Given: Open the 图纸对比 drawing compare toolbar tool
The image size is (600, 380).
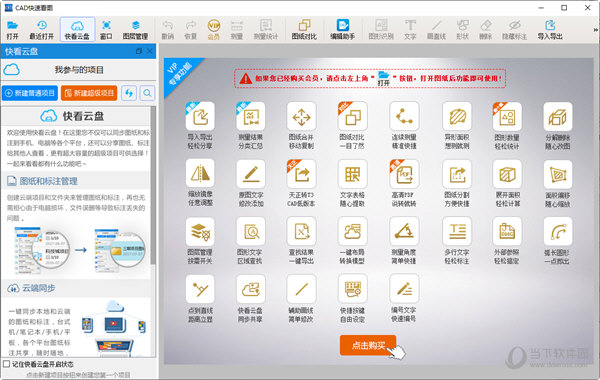Looking at the screenshot, I should click(x=304, y=30).
